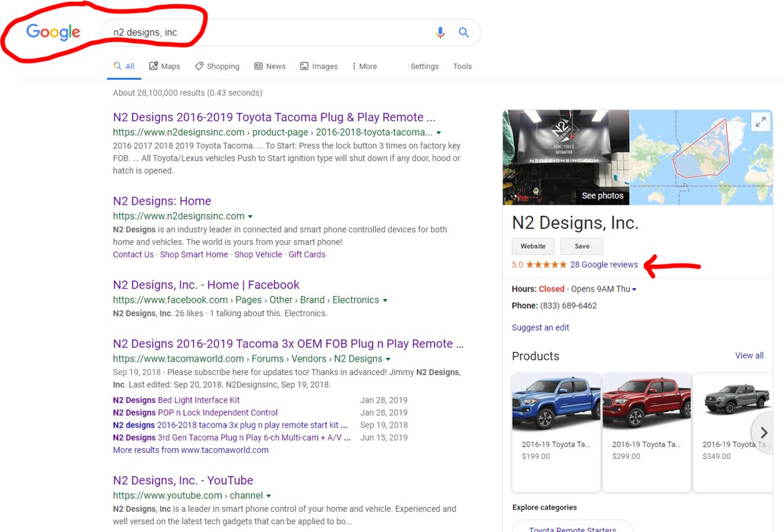Open the red Toyota Tacoma $299.00 product card
Screen dimensions: 784x532
(647, 432)
